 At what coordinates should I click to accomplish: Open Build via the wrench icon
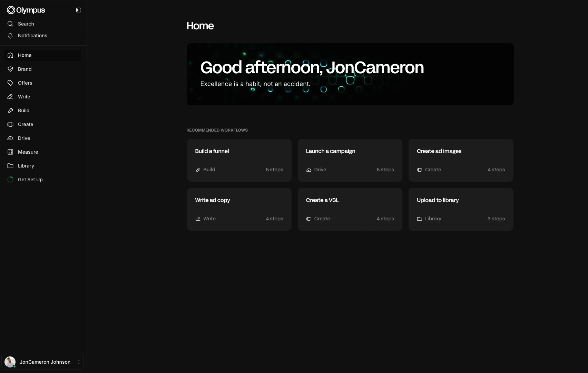pos(10,111)
